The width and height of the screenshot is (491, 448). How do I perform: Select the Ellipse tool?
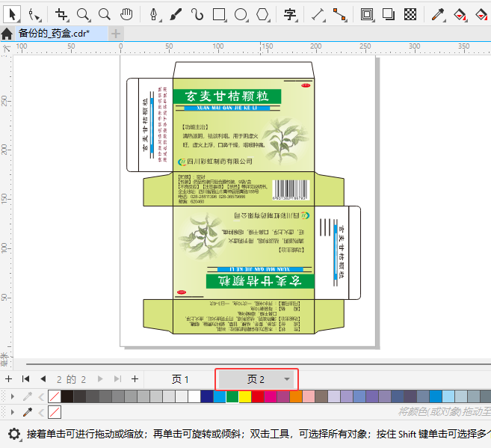pos(241,14)
